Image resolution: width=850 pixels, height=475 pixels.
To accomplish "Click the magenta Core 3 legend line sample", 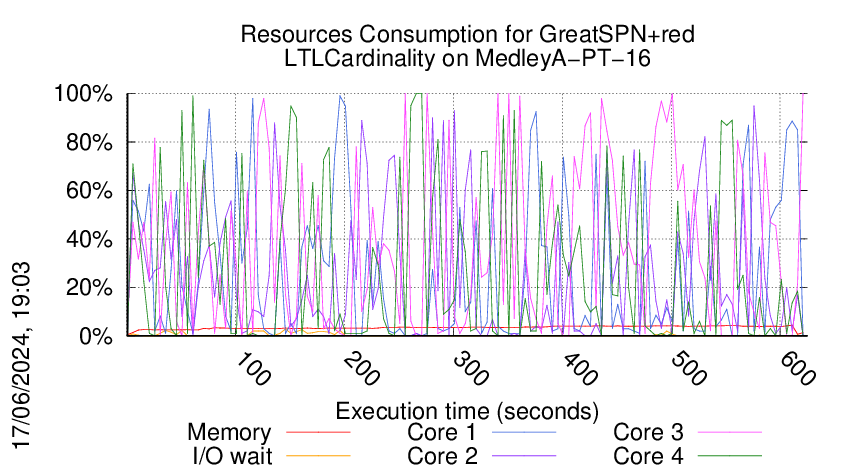I will pyautogui.click(x=730, y=432).
